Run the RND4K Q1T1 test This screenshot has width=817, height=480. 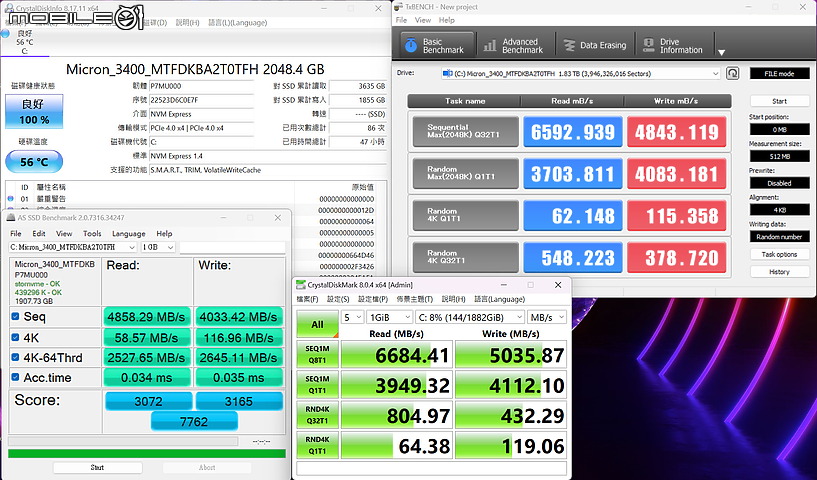click(317, 445)
